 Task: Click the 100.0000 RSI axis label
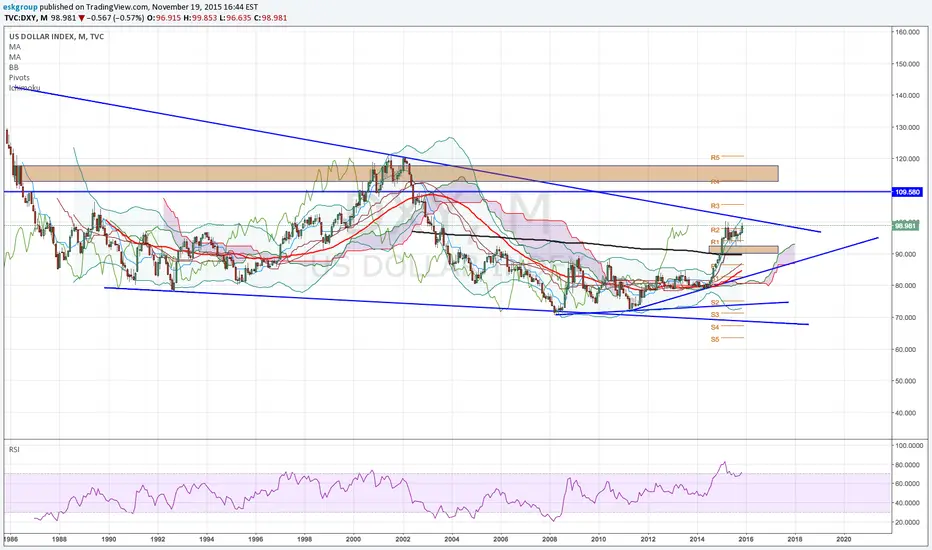[909, 445]
